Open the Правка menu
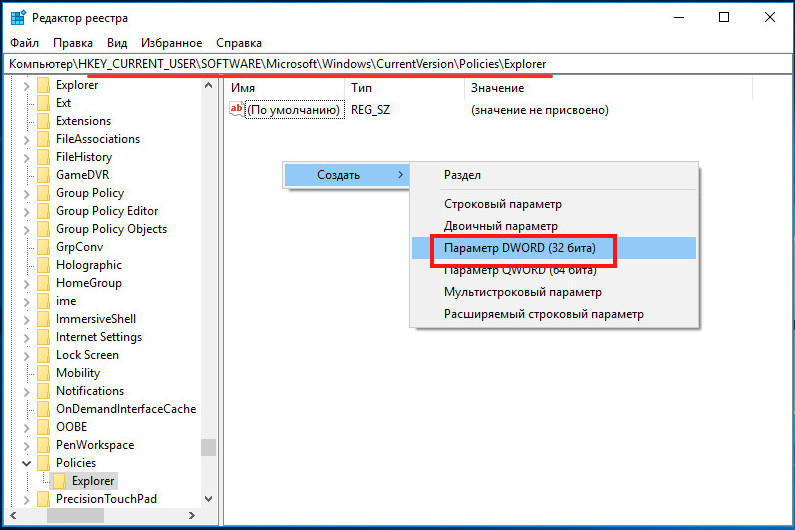Image resolution: width=795 pixels, height=530 pixels. click(x=73, y=43)
